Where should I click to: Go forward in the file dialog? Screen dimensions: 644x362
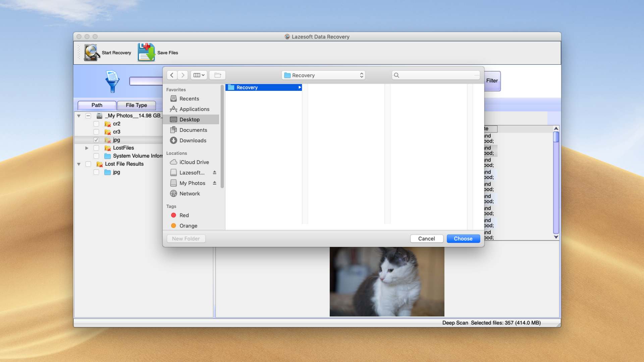pos(183,75)
